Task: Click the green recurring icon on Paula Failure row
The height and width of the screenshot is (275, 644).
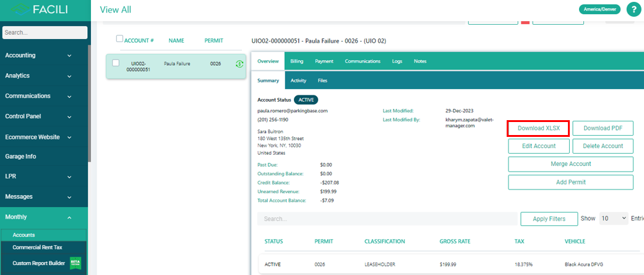Action: 239,64
